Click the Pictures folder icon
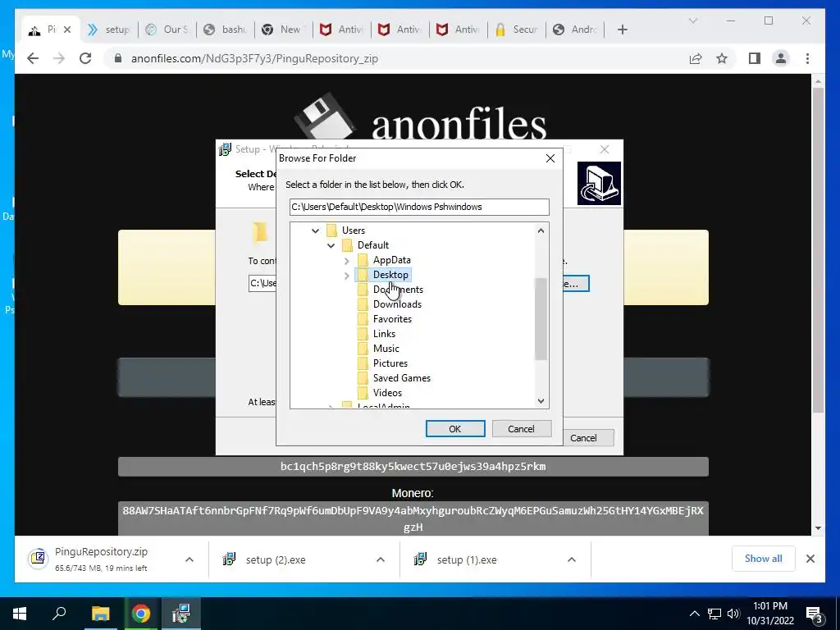Screen dimensions: 840x630 click(x=363, y=363)
